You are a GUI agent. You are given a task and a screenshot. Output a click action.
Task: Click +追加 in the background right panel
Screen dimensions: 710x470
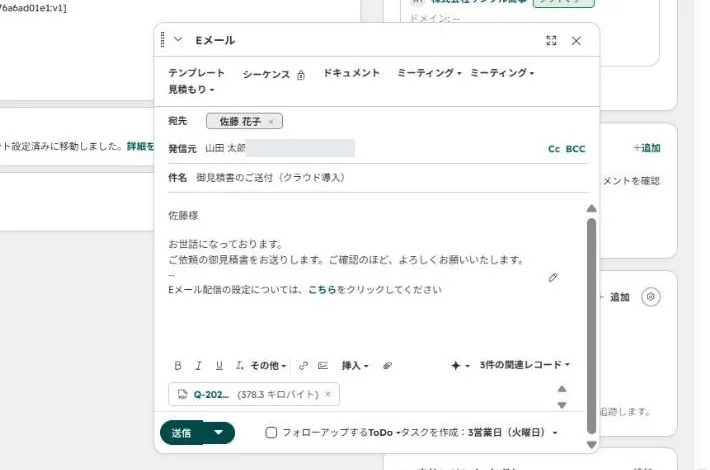pos(647,148)
